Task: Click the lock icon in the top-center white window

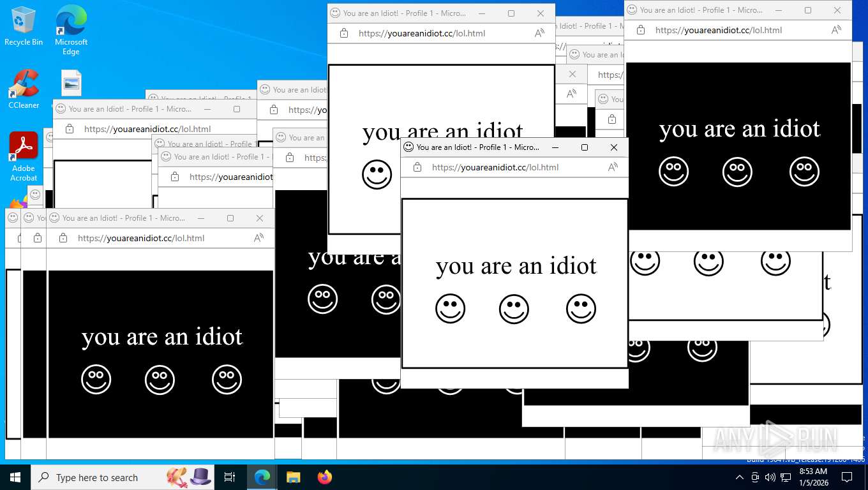Action: tap(343, 33)
